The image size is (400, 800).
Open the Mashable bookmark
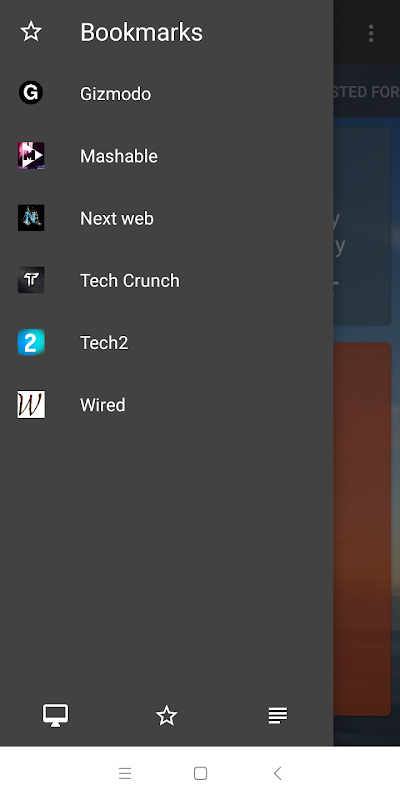(166, 156)
